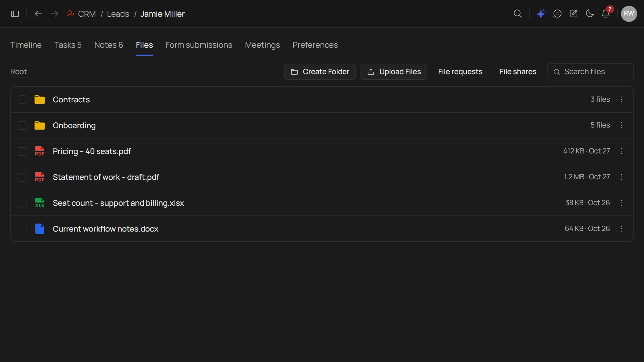Click the document icon for workflow notes
Viewport: 644px width, 362px height.
point(40,229)
